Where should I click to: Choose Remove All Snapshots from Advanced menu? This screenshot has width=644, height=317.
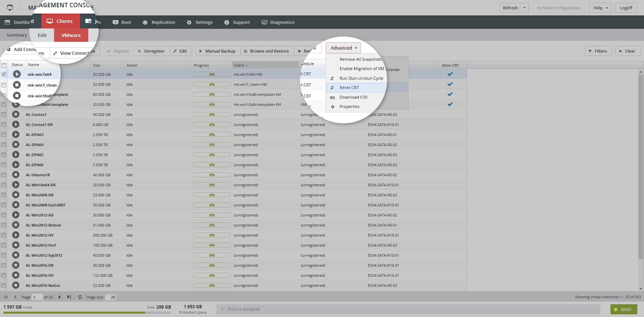[x=361, y=59]
